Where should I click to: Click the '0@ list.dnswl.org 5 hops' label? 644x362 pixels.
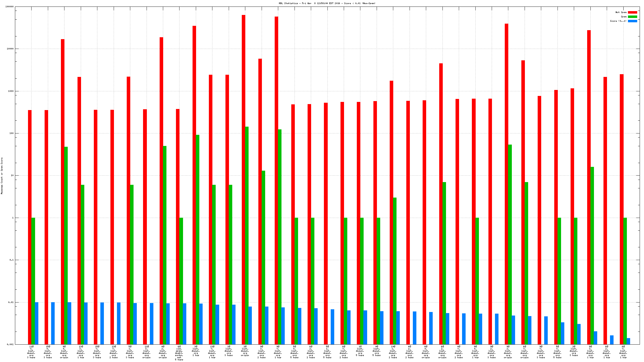(377, 351)
